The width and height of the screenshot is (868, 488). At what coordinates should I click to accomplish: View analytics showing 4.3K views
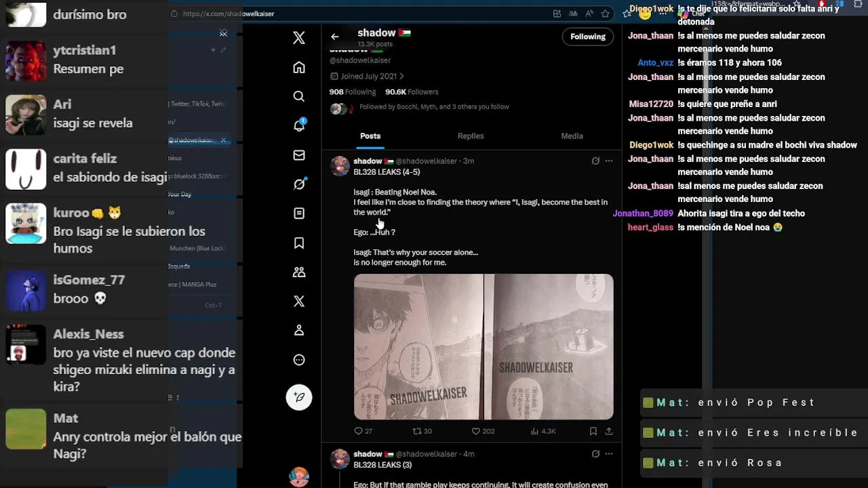click(543, 431)
